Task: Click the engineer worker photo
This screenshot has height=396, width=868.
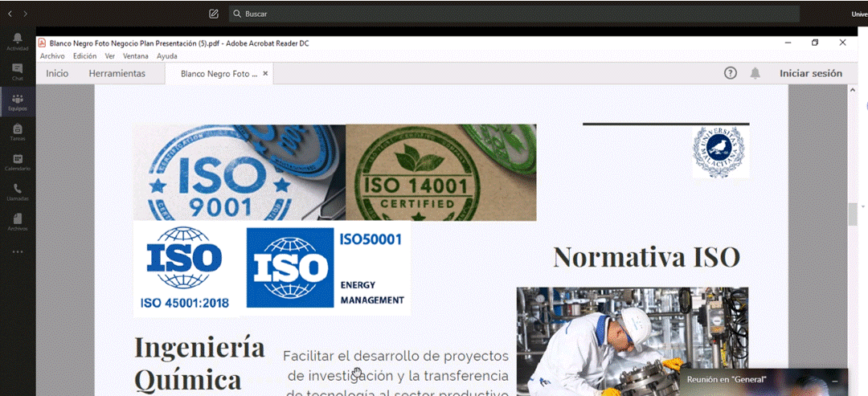Action: (x=633, y=341)
